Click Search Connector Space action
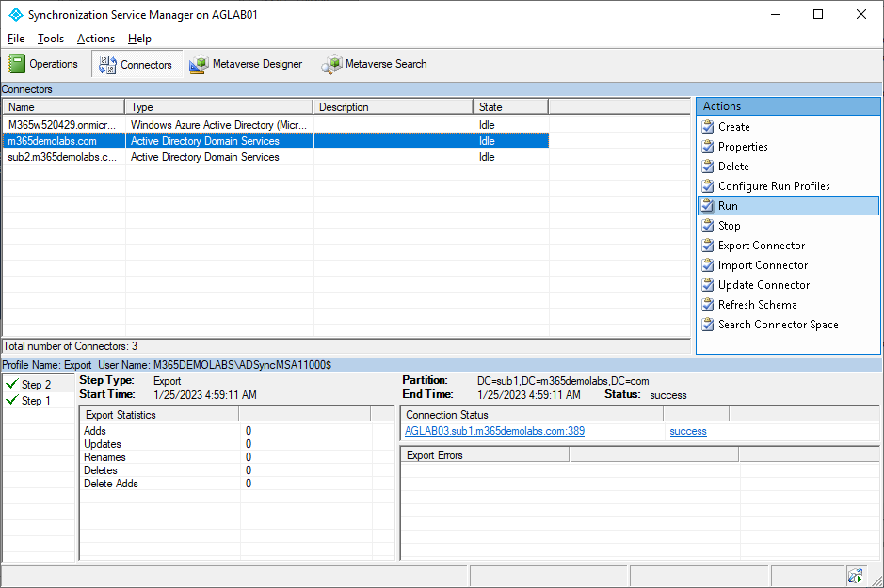This screenshot has height=588, width=884. coord(777,325)
